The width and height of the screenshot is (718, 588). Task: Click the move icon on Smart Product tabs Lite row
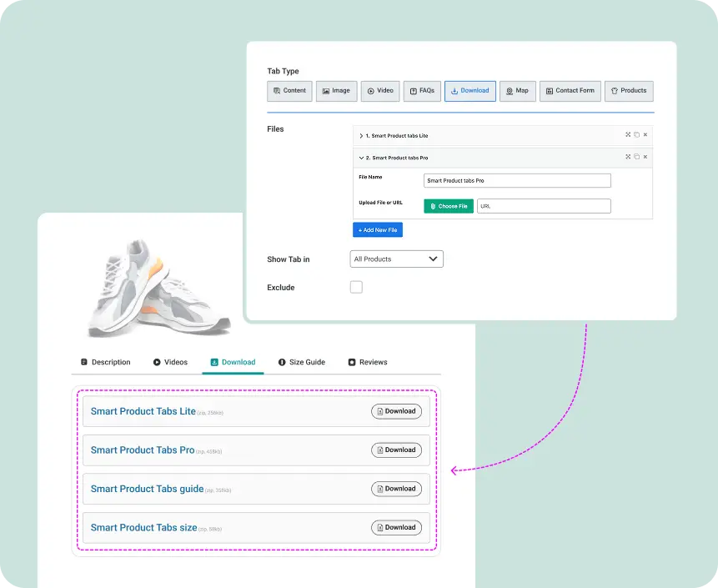point(628,135)
